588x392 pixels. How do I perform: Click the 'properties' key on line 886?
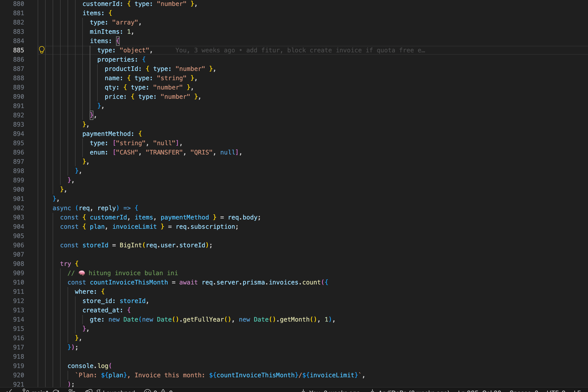pyautogui.click(x=116, y=60)
